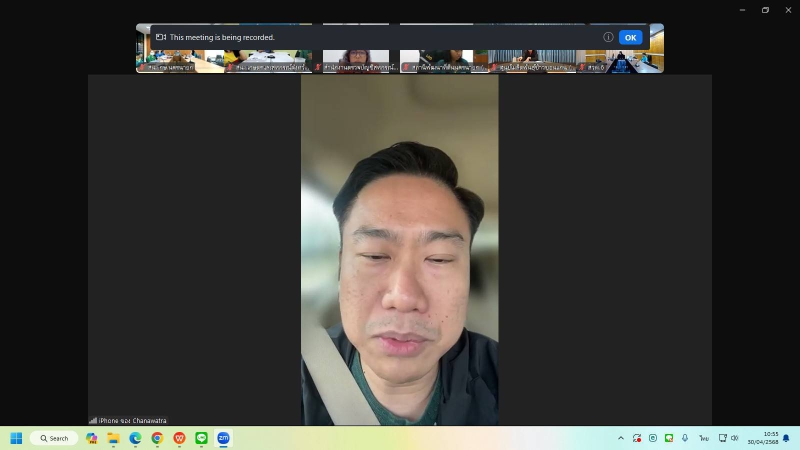Click the microphone icon in system tray

[685, 438]
